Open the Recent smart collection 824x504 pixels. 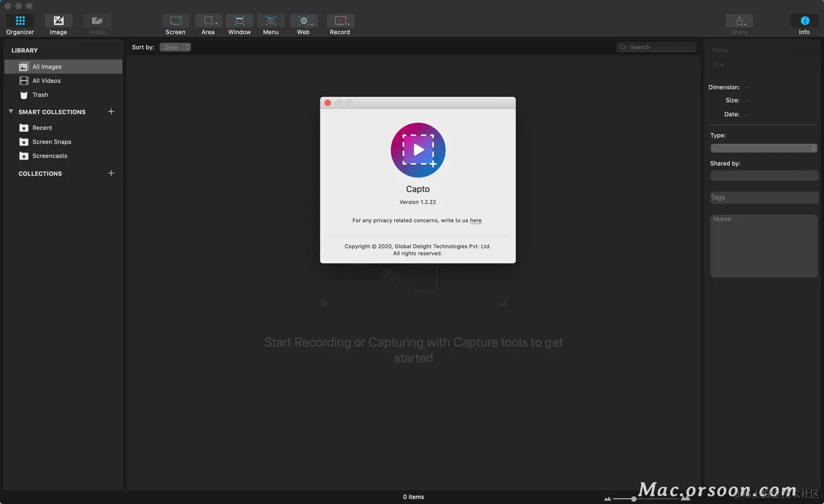click(x=63, y=128)
